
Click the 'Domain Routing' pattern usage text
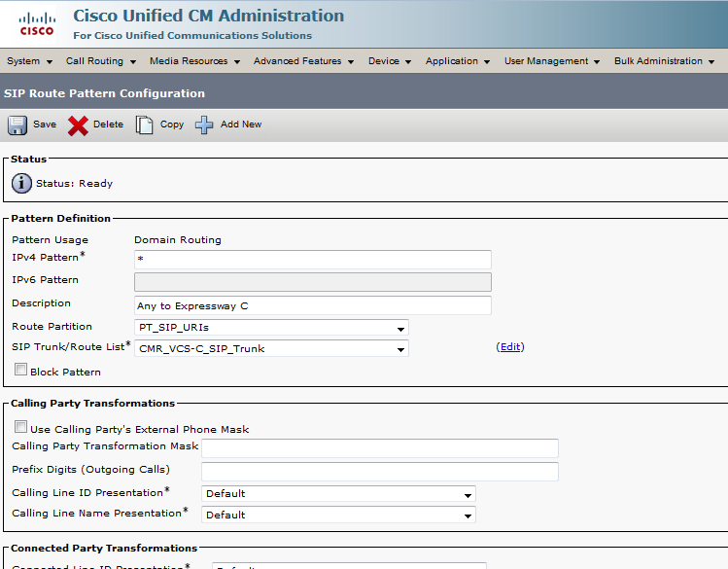178,239
